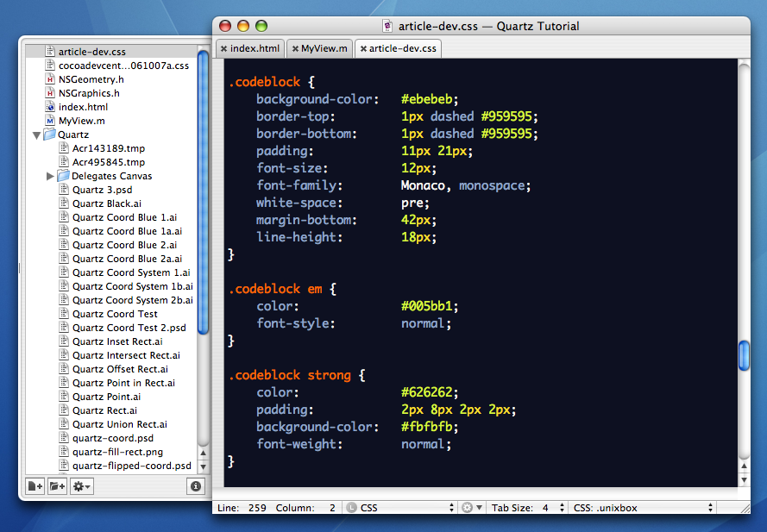Open the CSS language dropdown
Screen dimensions: 767x532
point(400,508)
